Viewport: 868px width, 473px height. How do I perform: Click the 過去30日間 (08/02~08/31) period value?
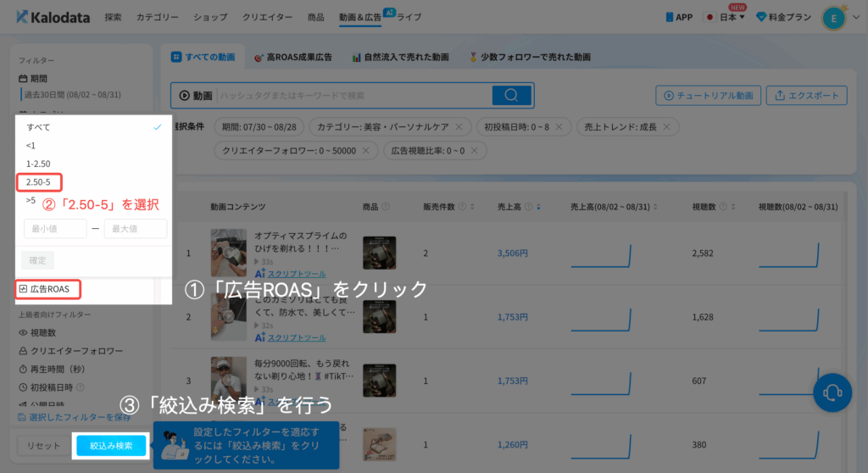click(73, 95)
